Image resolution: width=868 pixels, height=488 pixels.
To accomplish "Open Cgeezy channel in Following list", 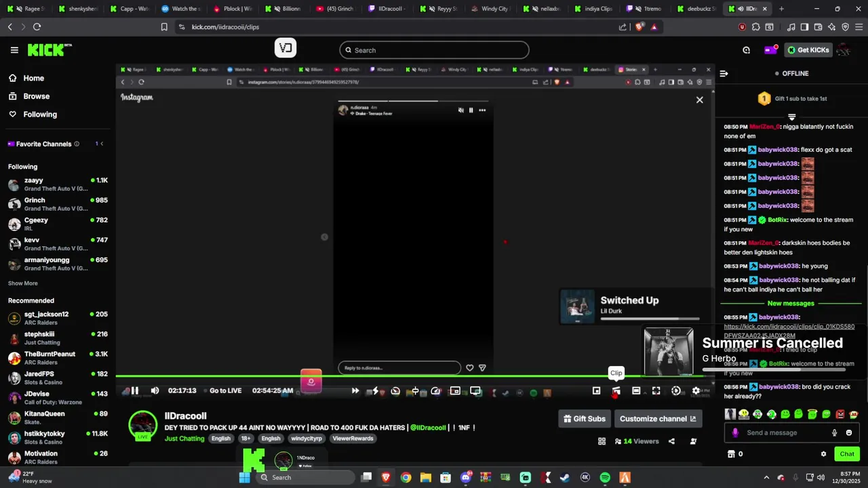I will click(58, 224).
